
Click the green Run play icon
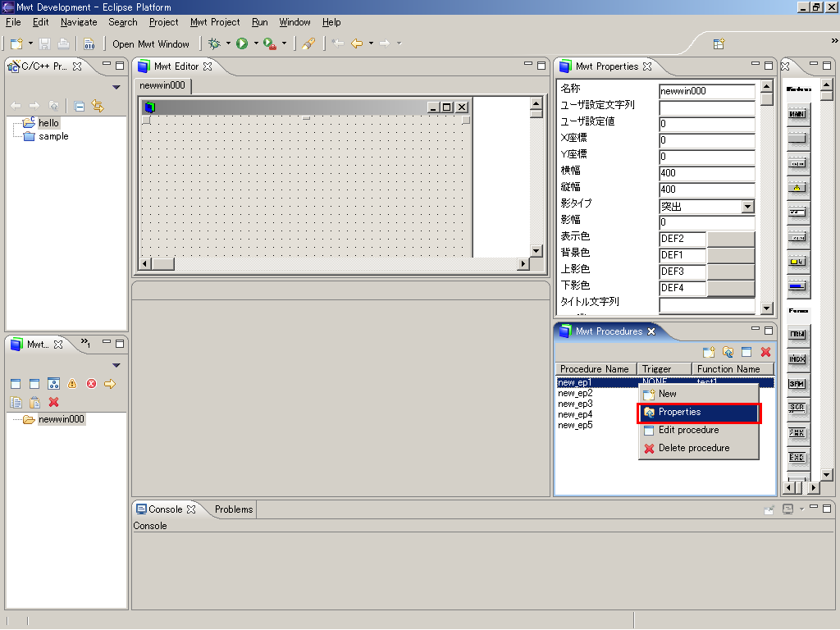[242, 43]
